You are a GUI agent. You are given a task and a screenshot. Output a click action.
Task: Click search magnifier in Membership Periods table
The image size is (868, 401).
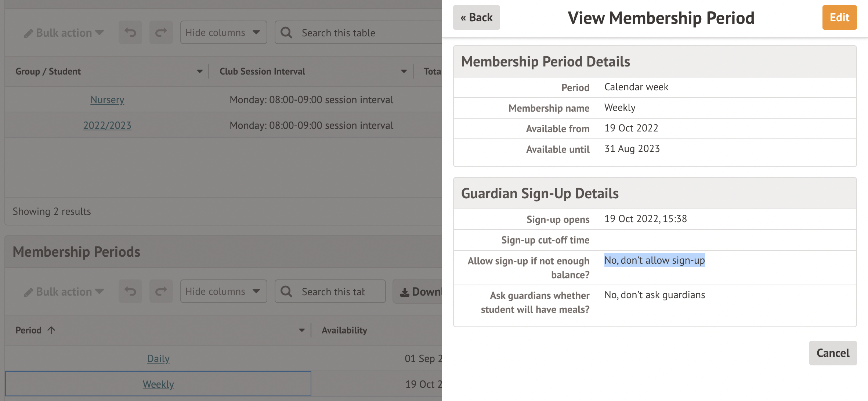286,292
